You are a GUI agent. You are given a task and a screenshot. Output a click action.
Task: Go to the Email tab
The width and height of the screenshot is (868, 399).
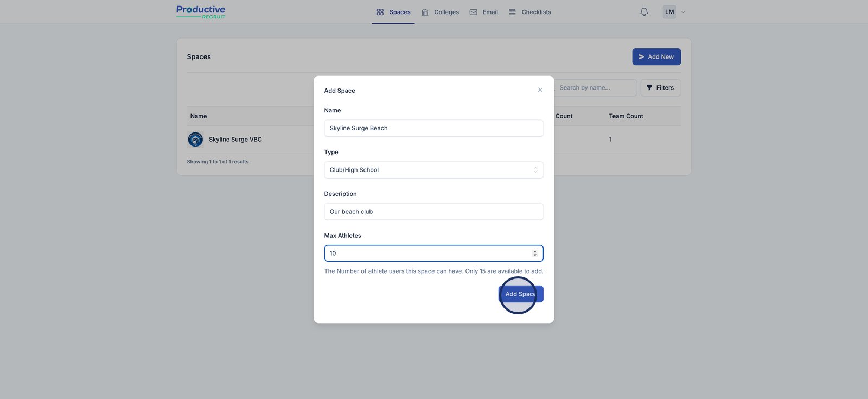tap(490, 12)
